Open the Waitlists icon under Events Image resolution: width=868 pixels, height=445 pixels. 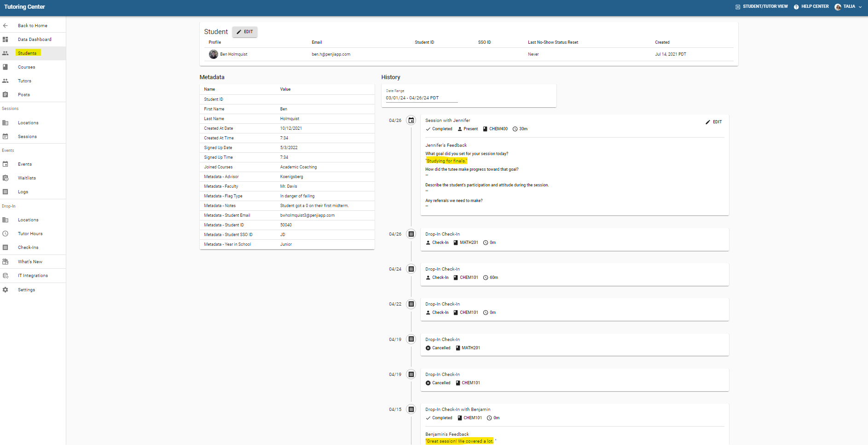click(6, 178)
